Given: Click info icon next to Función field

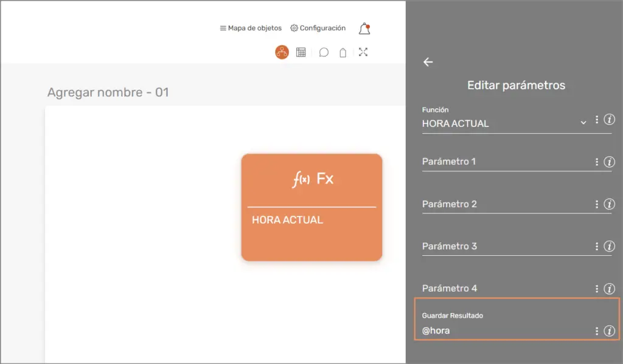Looking at the screenshot, I should (x=609, y=120).
